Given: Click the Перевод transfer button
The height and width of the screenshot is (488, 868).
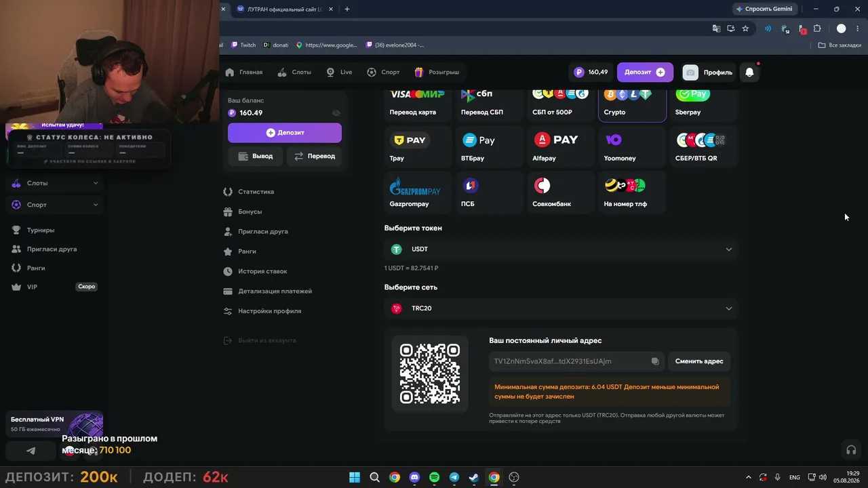Looking at the screenshot, I should click(315, 156).
